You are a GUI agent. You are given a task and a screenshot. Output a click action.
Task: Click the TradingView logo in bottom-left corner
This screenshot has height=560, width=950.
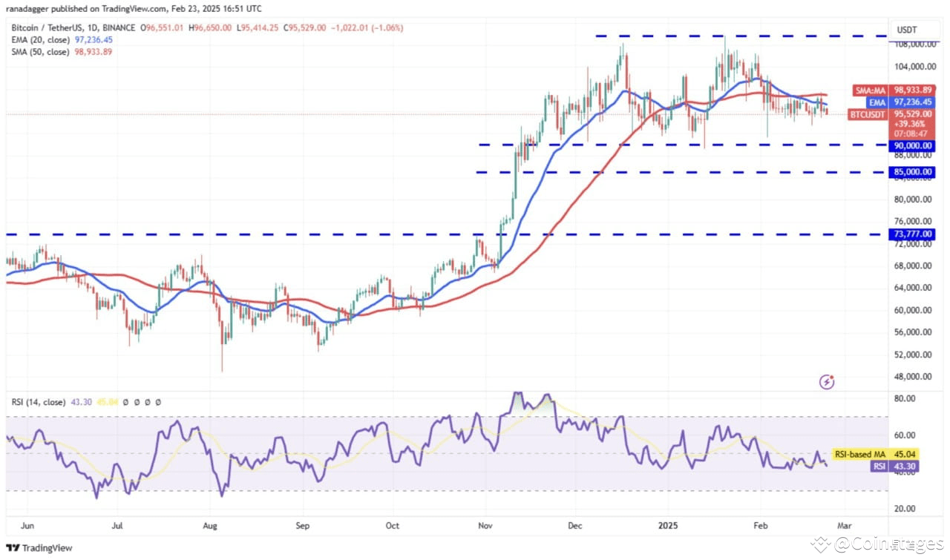[31, 548]
